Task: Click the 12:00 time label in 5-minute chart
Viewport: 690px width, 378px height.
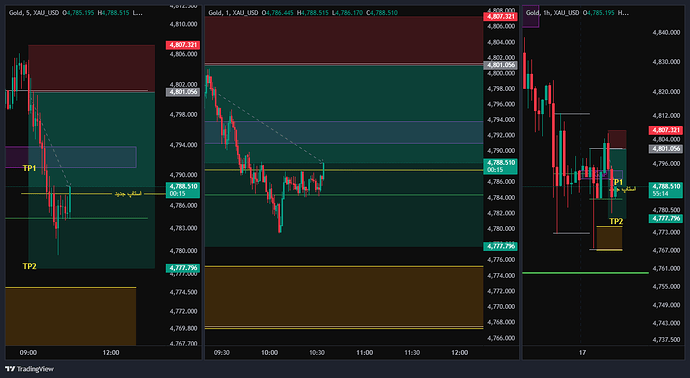Action: pos(111,352)
